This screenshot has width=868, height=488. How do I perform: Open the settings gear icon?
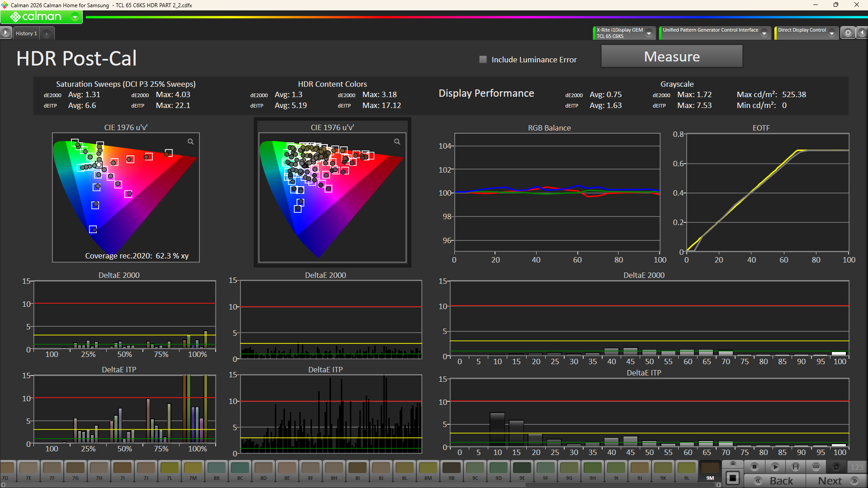(x=848, y=33)
